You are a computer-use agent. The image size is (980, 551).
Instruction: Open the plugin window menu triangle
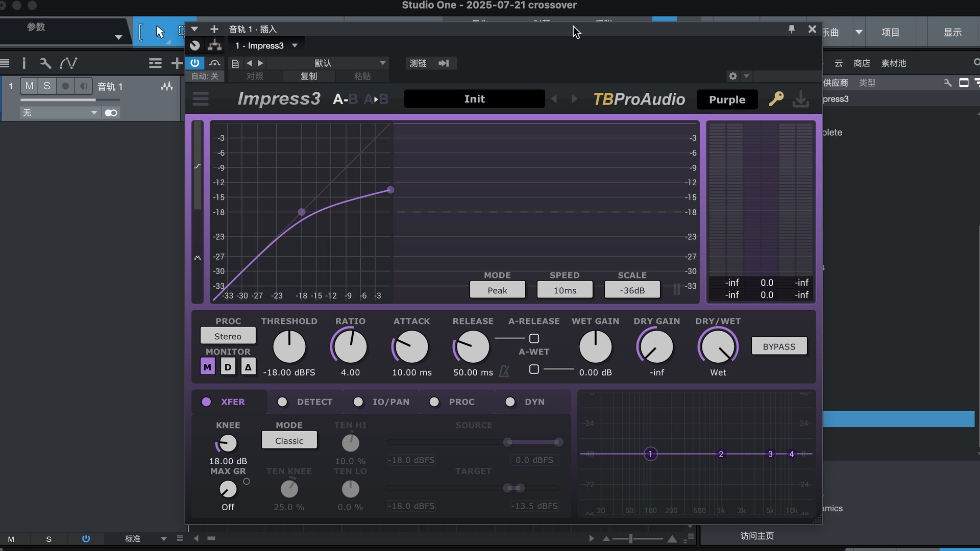pos(194,29)
